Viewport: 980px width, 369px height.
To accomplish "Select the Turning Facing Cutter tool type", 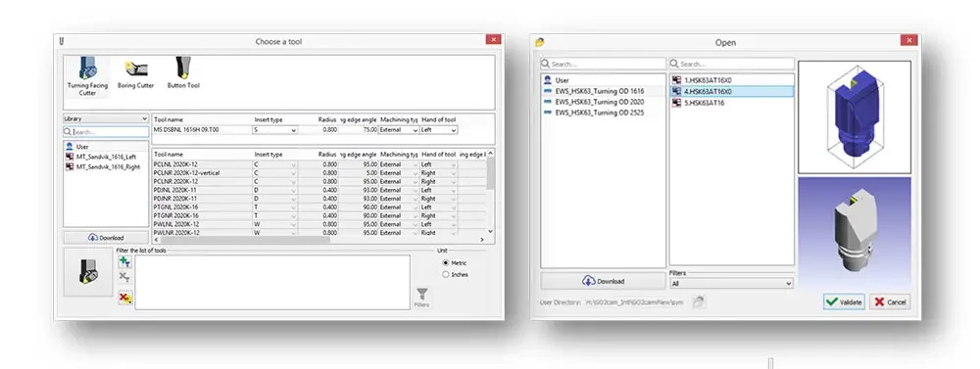I will pyautogui.click(x=87, y=76).
